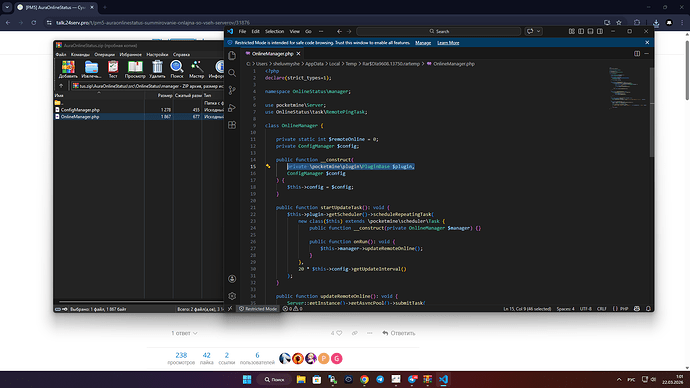Viewport: 690px width, 388px height.
Task: Open VS Code File menu
Action: point(242,31)
